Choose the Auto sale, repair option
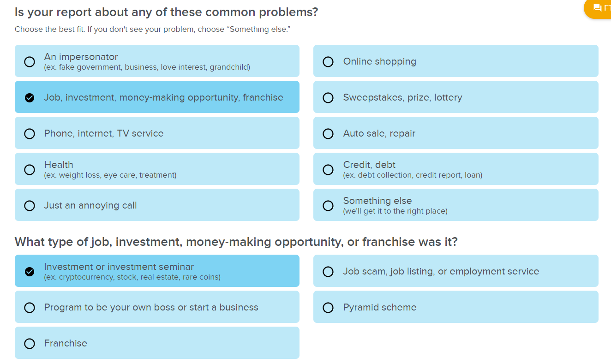The image size is (611, 364). click(456, 133)
